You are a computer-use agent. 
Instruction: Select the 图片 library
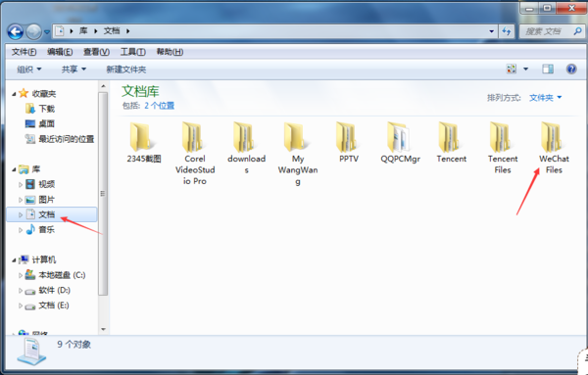40,200
